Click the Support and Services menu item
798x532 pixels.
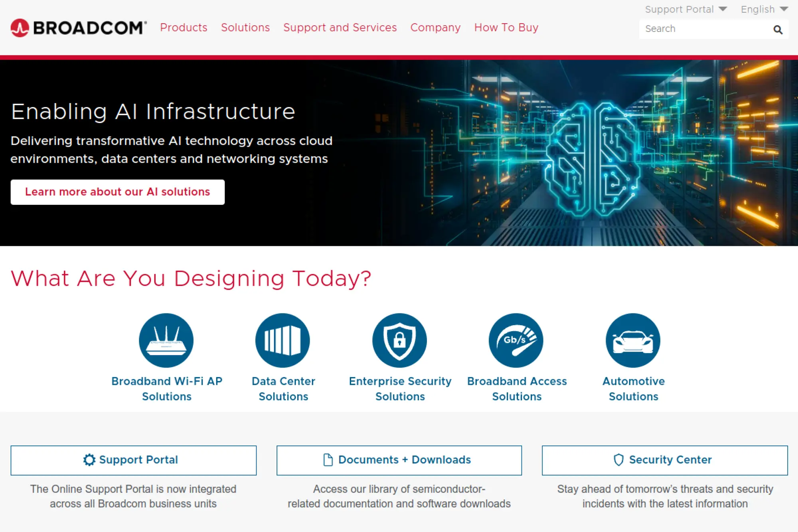tap(340, 28)
